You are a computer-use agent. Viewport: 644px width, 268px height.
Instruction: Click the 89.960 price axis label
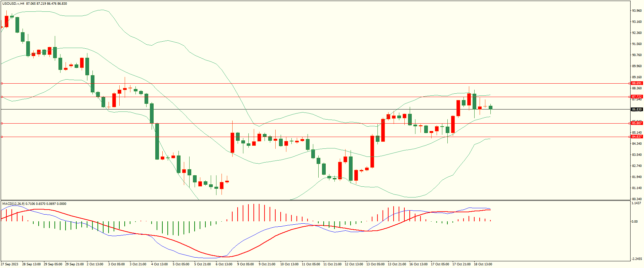click(637, 66)
